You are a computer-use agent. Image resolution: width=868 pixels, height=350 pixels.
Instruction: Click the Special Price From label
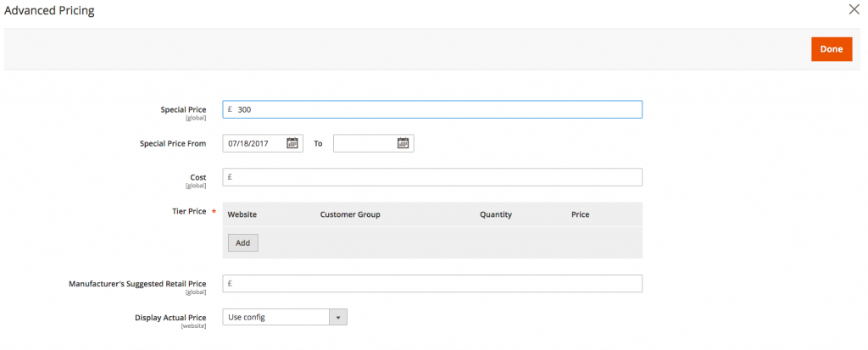[173, 144]
